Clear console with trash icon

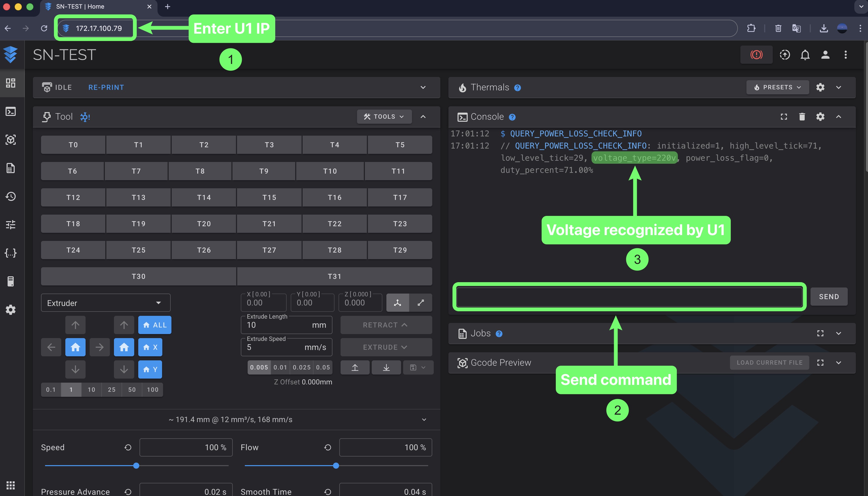coord(802,117)
